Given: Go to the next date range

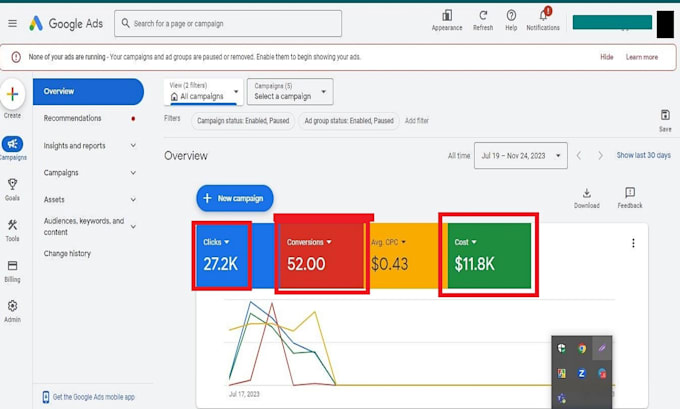Looking at the screenshot, I should (600, 155).
